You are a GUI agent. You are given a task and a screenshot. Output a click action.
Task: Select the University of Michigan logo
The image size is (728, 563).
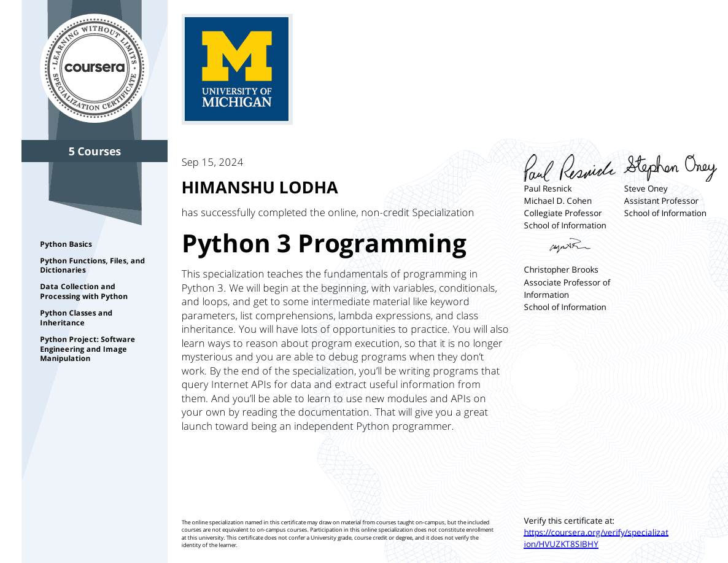click(x=236, y=69)
